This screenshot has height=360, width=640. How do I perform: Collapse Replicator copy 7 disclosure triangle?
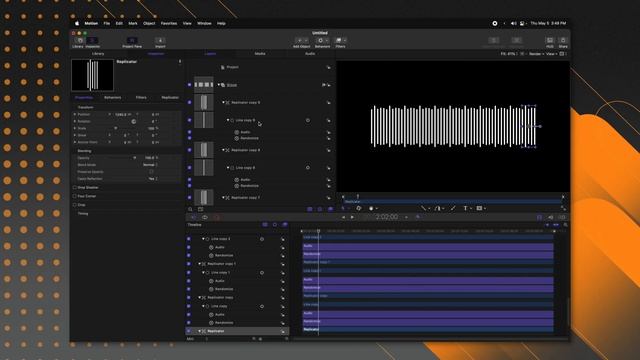223,198
